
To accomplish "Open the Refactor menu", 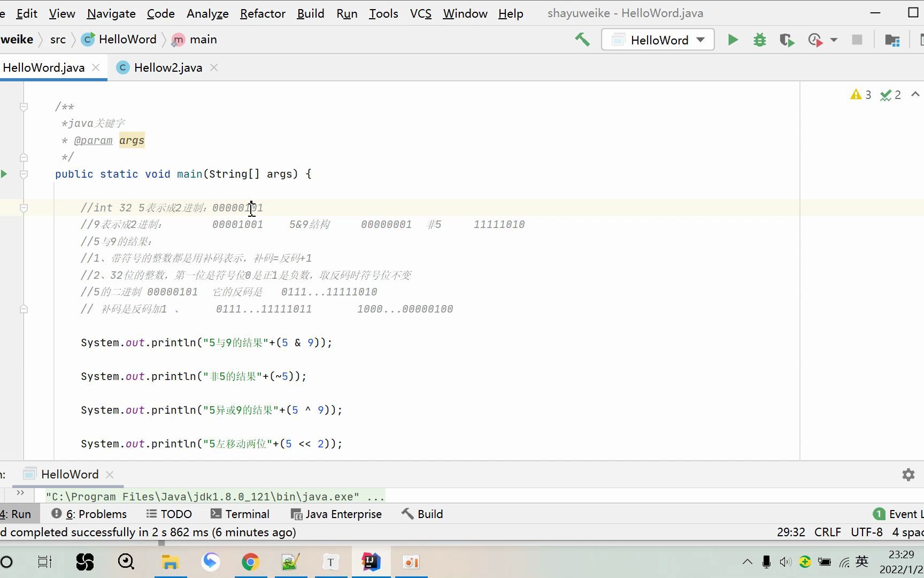I will click(263, 13).
